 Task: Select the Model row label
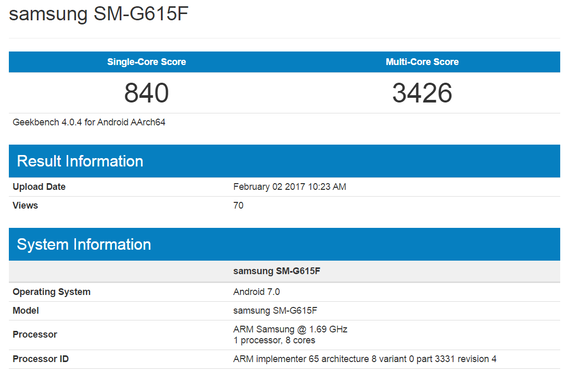coord(26,310)
